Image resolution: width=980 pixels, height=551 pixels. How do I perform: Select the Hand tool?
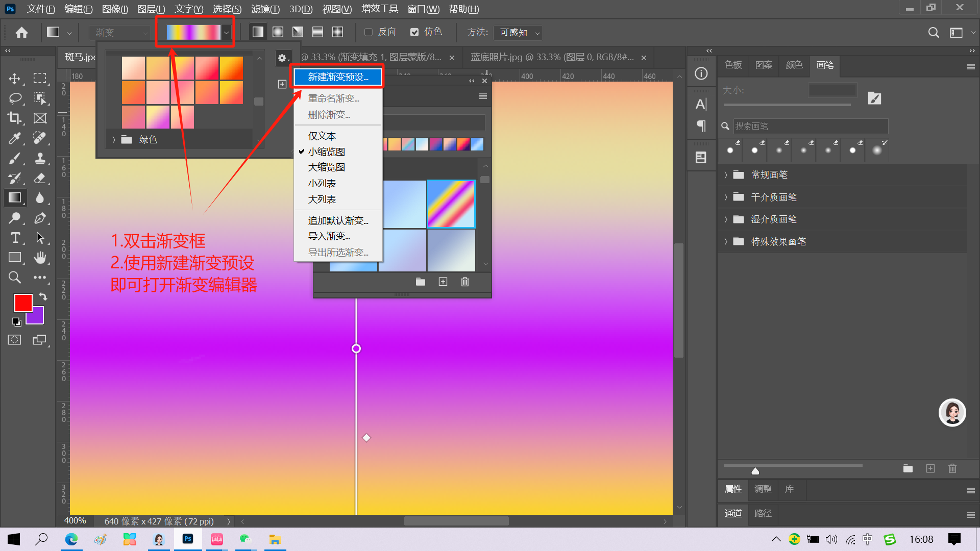tap(40, 258)
